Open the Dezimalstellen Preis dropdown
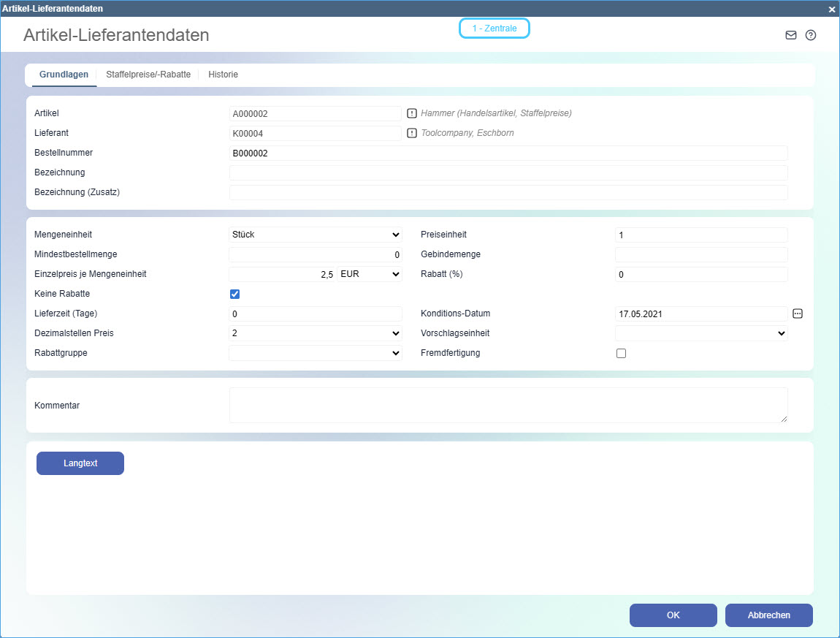The height and width of the screenshot is (638, 840). point(315,333)
